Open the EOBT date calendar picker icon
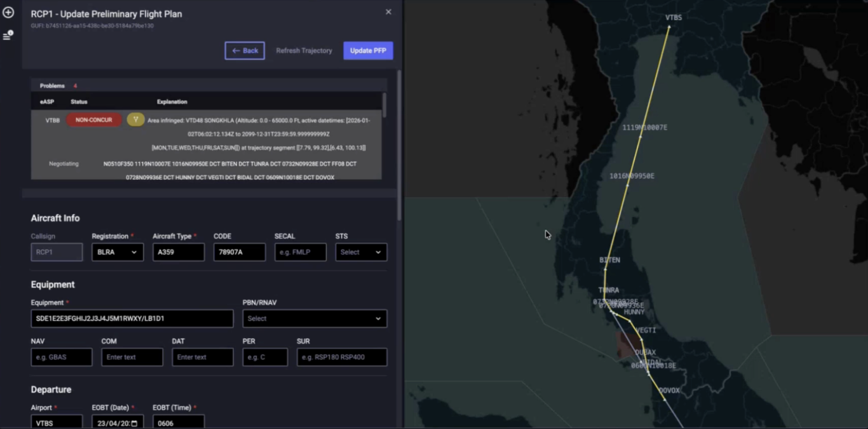 pos(134,423)
